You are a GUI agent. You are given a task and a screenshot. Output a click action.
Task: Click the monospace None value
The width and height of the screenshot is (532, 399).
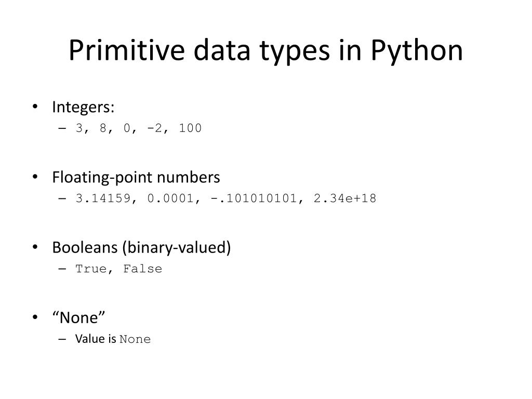(x=135, y=339)
